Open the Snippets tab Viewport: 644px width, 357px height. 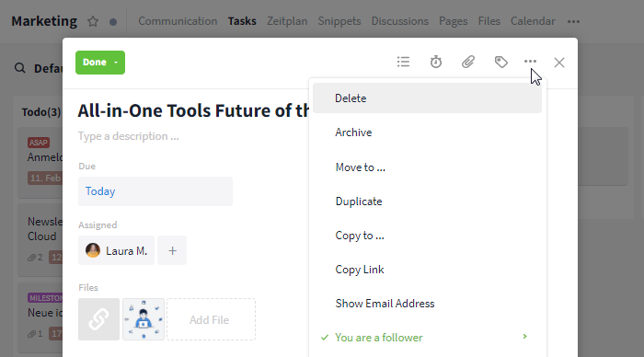339,21
